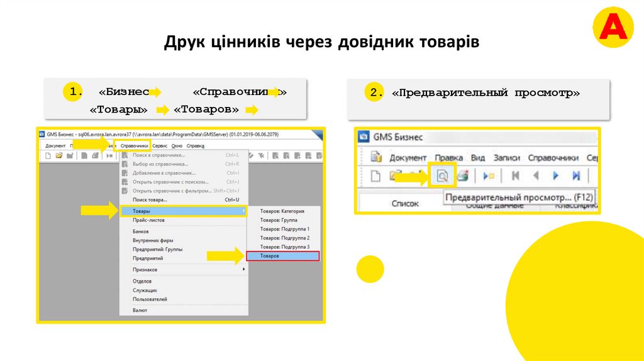Switch to the Список tab
This screenshot has width=644, height=361.
pos(405,203)
